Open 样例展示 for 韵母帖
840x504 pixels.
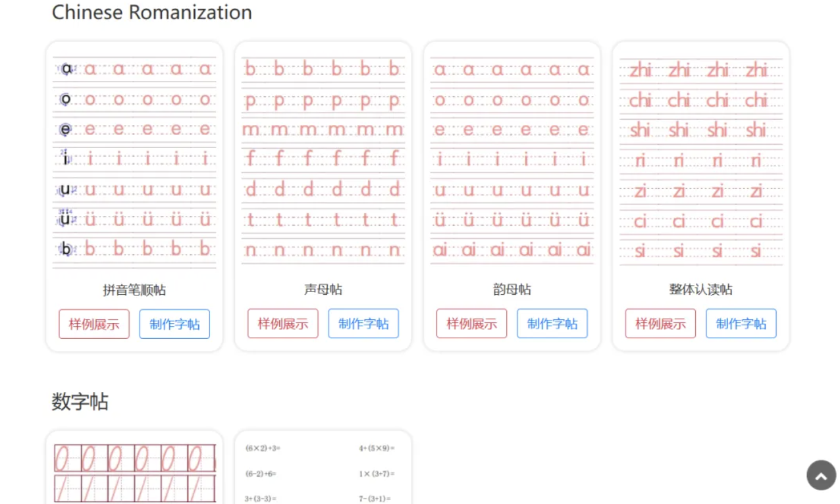pyautogui.click(x=471, y=324)
